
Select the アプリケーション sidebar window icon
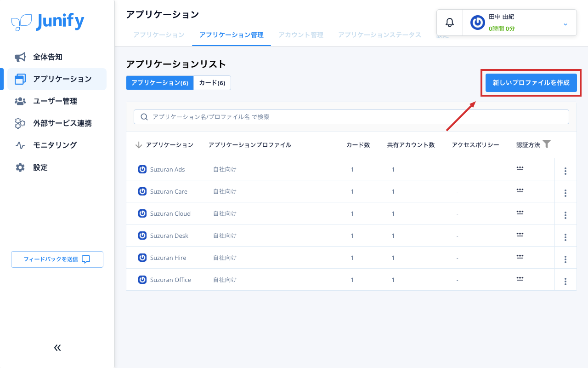tap(20, 79)
